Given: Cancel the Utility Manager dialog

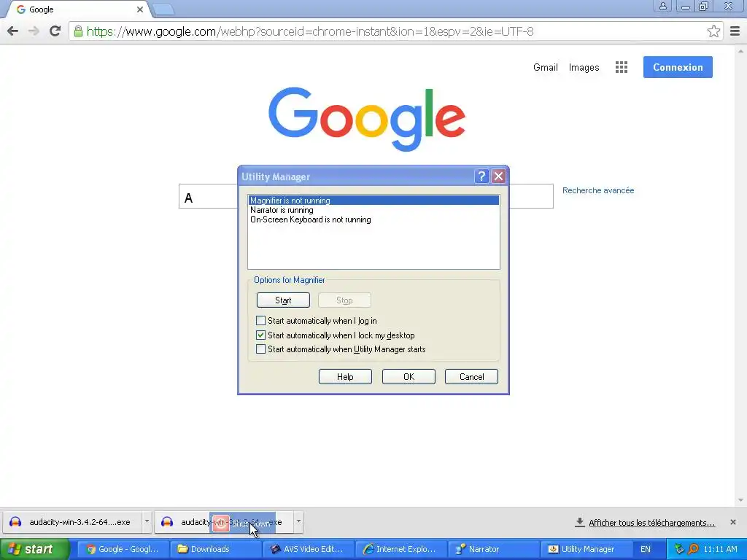Looking at the screenshot, I should pos(471,377).
